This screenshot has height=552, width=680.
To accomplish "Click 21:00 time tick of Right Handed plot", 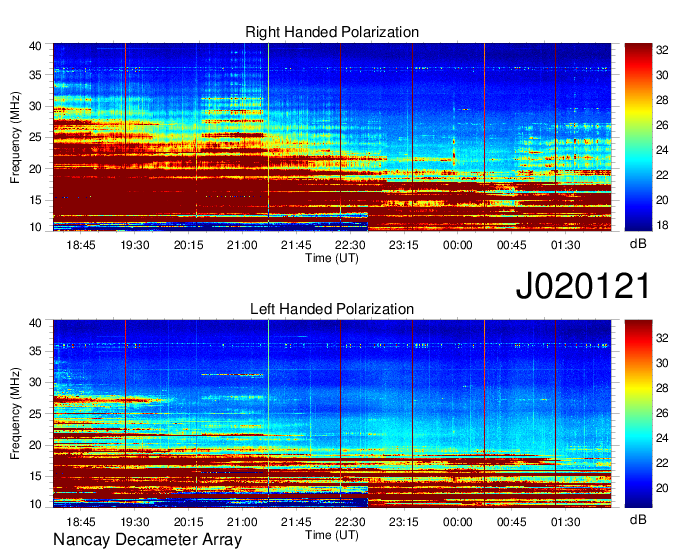I will point(242,245).
